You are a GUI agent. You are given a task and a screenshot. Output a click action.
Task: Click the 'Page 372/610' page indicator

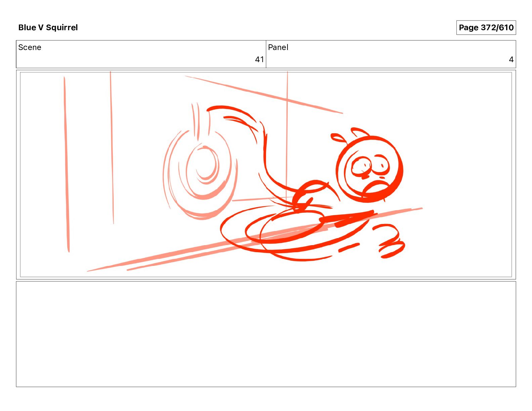486,28
